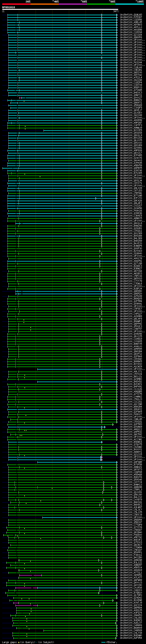
Task: Select the UniRef100_C7GW94 label
Action: point(131,548)
